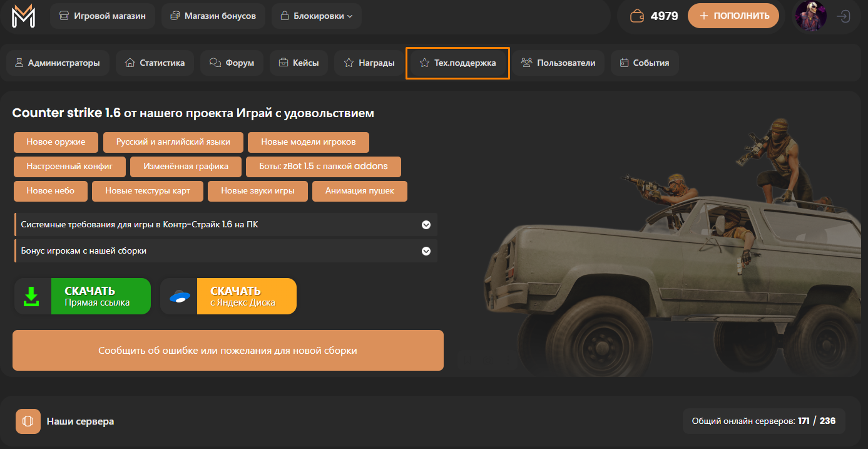Click the Yandex Disk saucer icon
This screenshot has width=868, height=449.
click(x=180, y=296)
